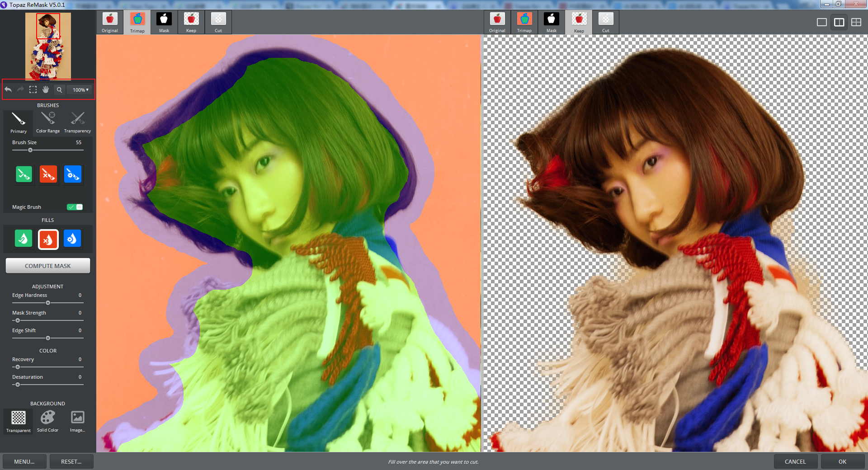Switch left view to Cut tab

click(x=218, y=22)
